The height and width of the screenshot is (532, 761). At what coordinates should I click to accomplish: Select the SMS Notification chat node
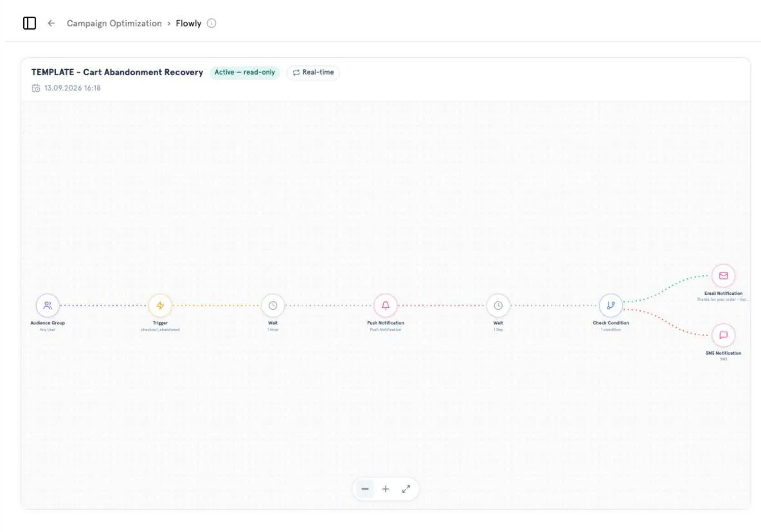723,335
